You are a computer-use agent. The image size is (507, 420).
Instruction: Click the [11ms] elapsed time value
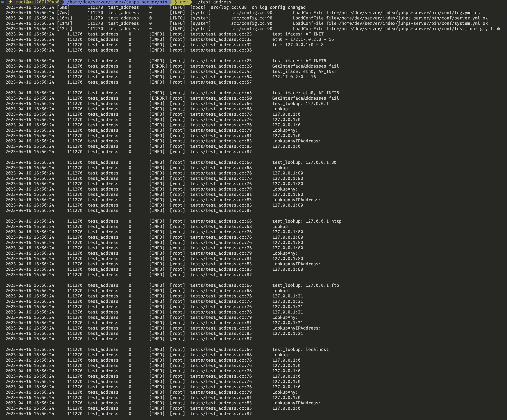coord(65,24)
